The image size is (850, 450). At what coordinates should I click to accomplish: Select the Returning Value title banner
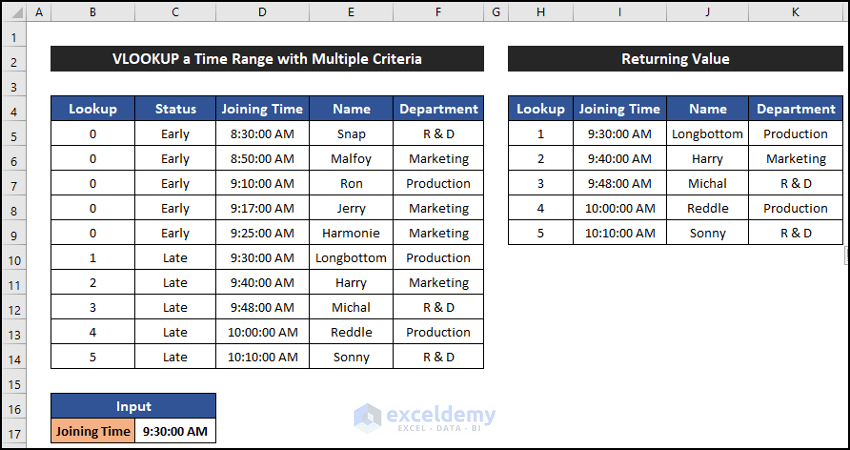675,59
